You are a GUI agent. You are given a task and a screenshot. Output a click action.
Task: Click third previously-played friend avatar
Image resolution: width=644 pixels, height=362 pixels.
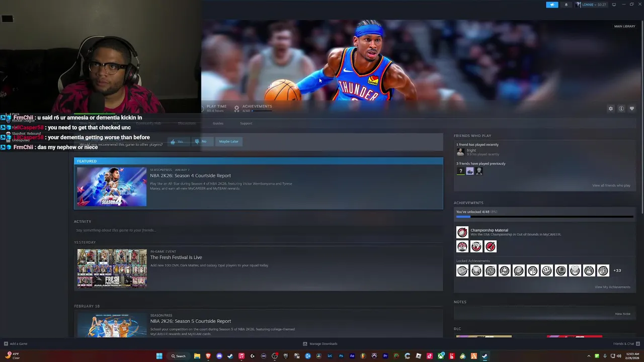(479, 171)
